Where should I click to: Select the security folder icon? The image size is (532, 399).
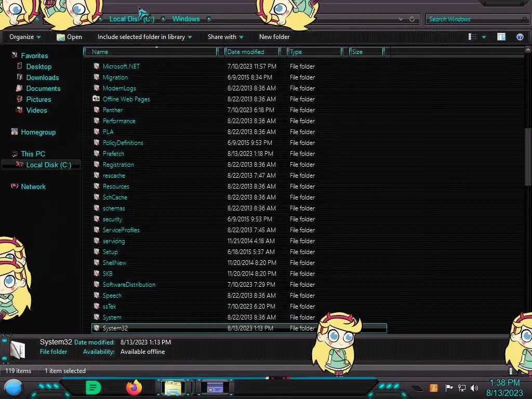click(x=97, y=219)
